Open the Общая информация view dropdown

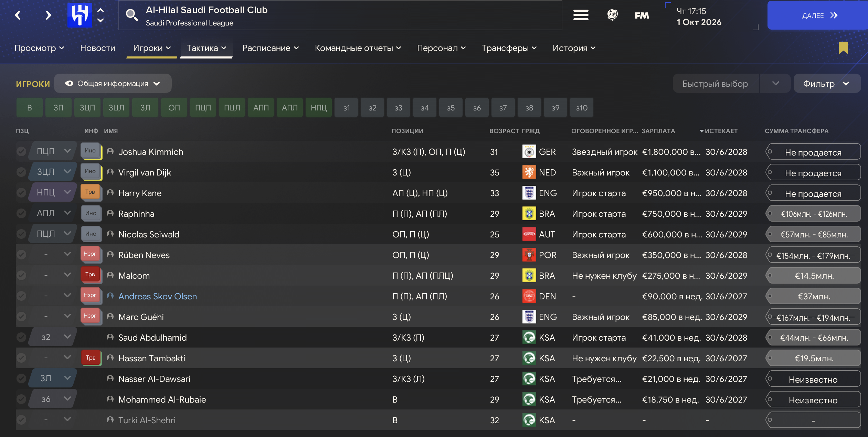click(113, 83)
